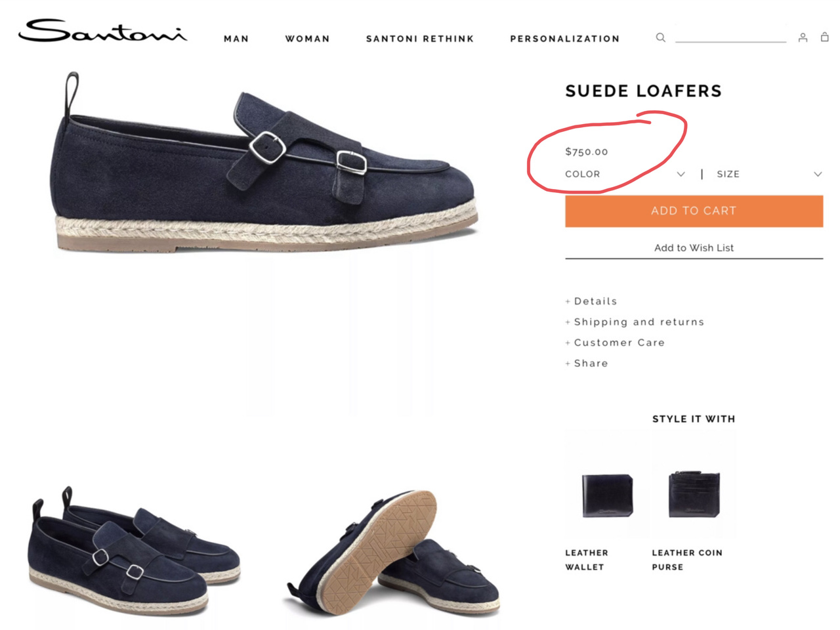Open the shopping bag icon
This screenshot has width=840, height=630.
(x=825, y=37)
